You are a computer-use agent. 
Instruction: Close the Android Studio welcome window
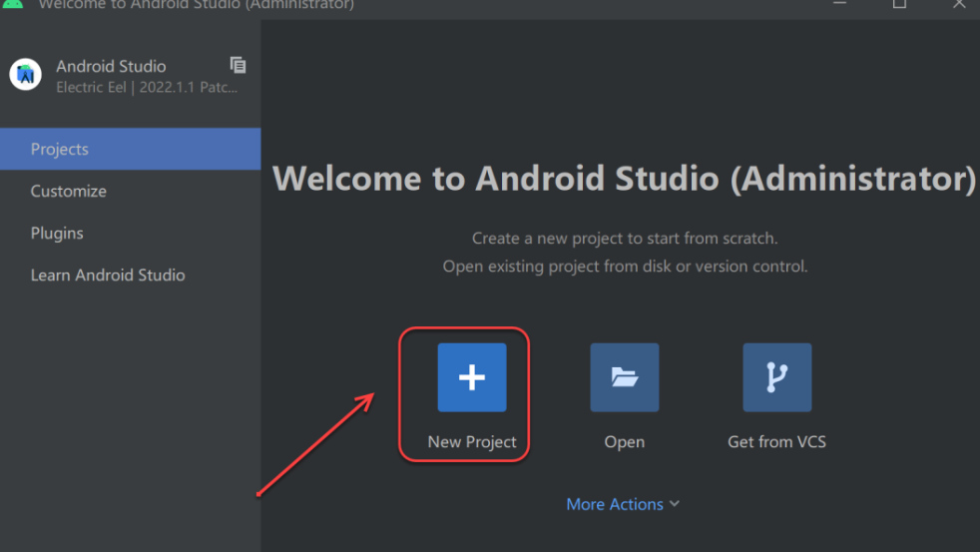(959, 4)
